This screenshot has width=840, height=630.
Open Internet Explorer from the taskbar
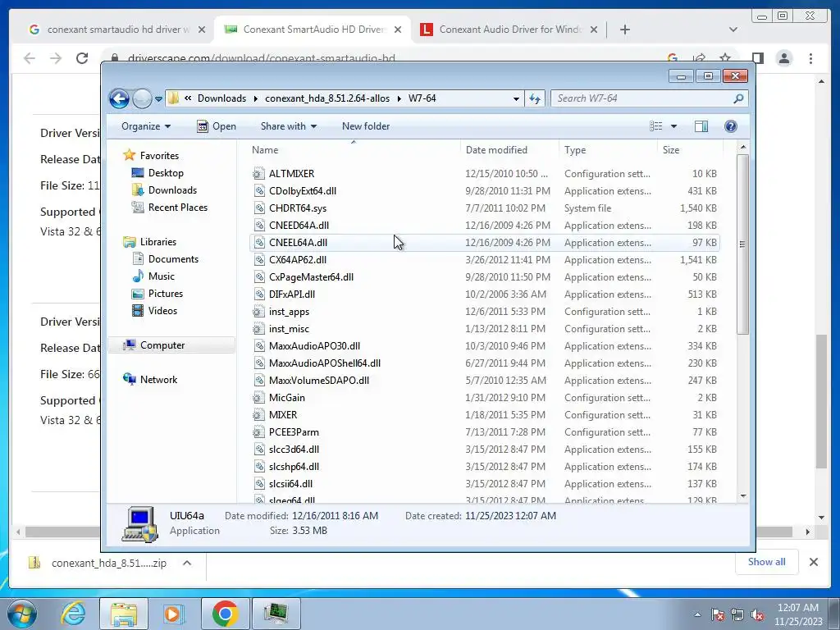pyautogui.click(x=73, y=614)
